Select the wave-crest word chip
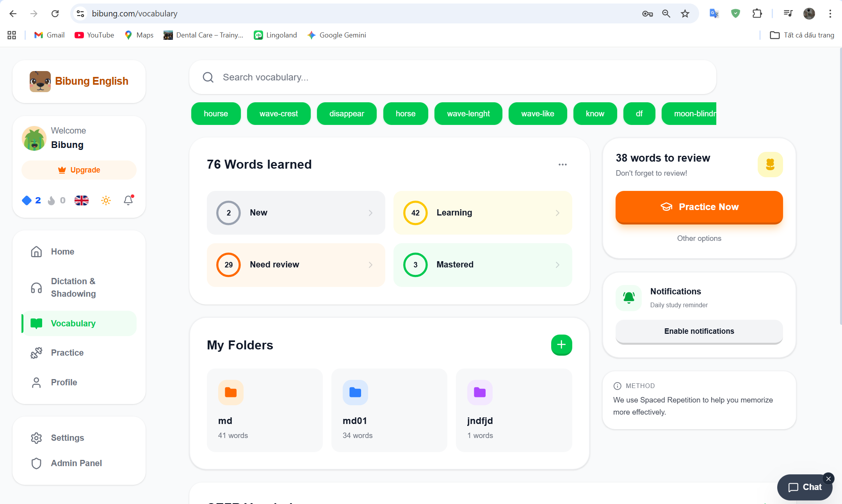 click(x=279, y=114)
